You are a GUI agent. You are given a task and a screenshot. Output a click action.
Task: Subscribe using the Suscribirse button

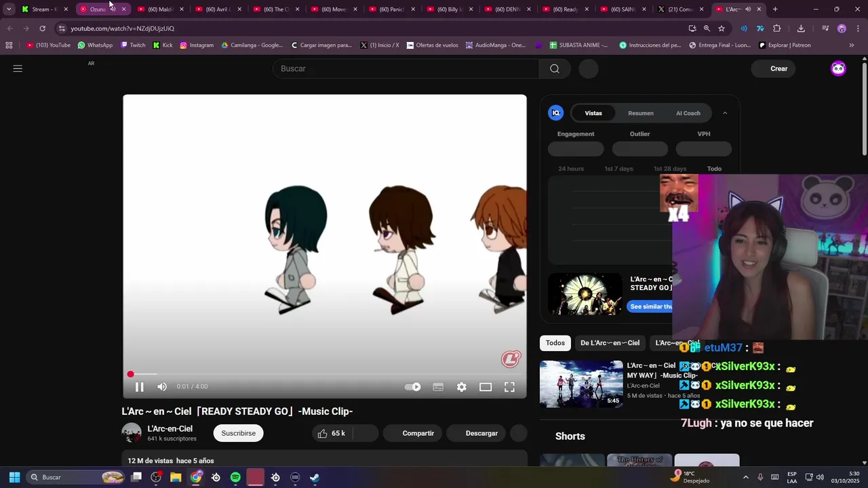[x=238, y=433]
